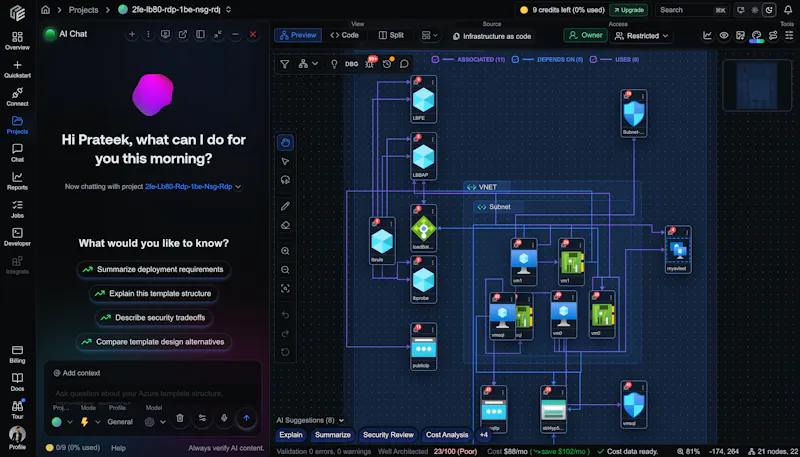Viewport: 800px width, 457px height.
Task: Open hierarchy layout dropdown in diagram toolbar
Action: click(x=308, y=64)
